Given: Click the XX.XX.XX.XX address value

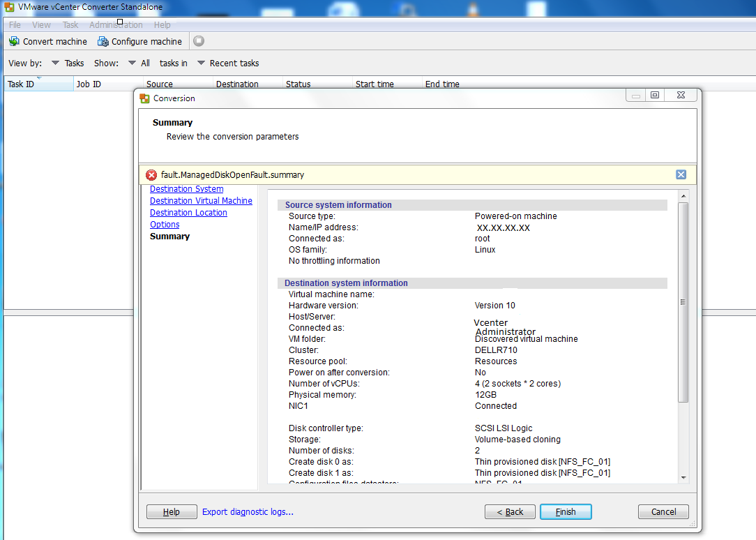Looking at the screenshot, I should click(x=504, y=227).
